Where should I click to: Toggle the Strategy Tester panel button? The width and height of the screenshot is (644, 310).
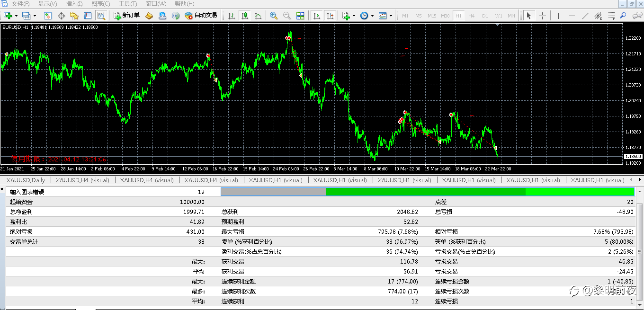click(101, 16)
